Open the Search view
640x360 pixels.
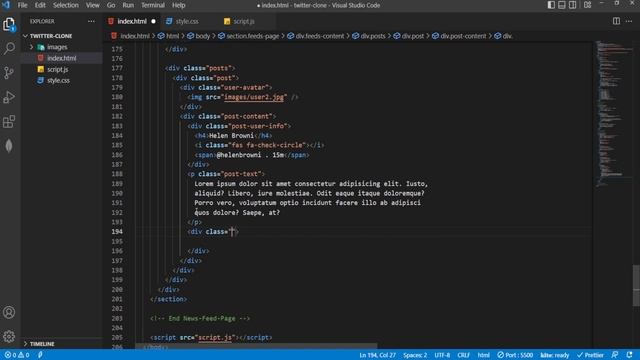pyautogui.click(x=9, y=49)
